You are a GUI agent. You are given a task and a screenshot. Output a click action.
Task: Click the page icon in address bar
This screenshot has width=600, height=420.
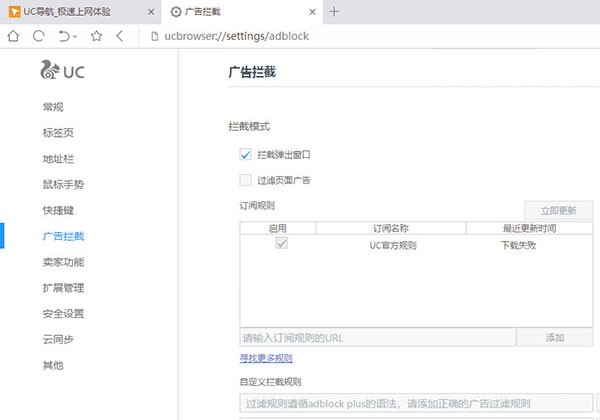click(155, 36)
